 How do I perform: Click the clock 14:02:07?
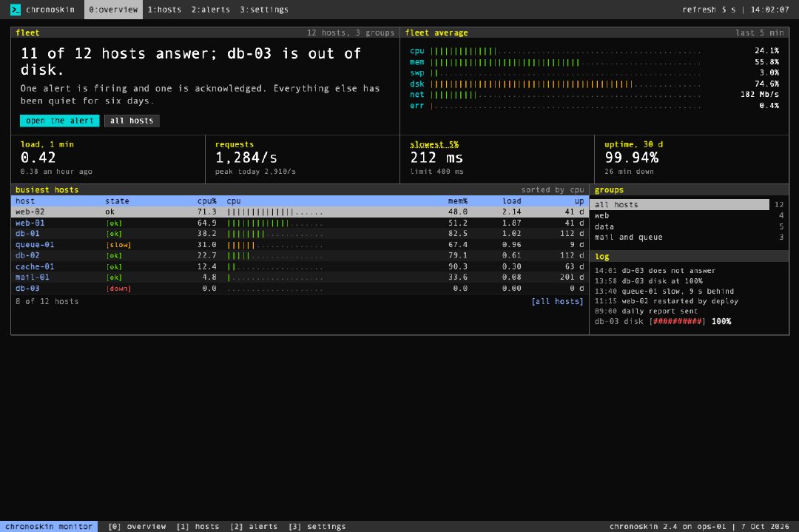coord(769,10)
